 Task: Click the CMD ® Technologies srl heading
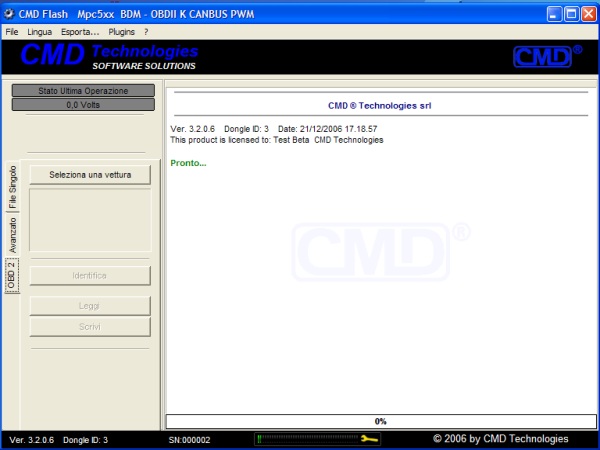point(380,106)
